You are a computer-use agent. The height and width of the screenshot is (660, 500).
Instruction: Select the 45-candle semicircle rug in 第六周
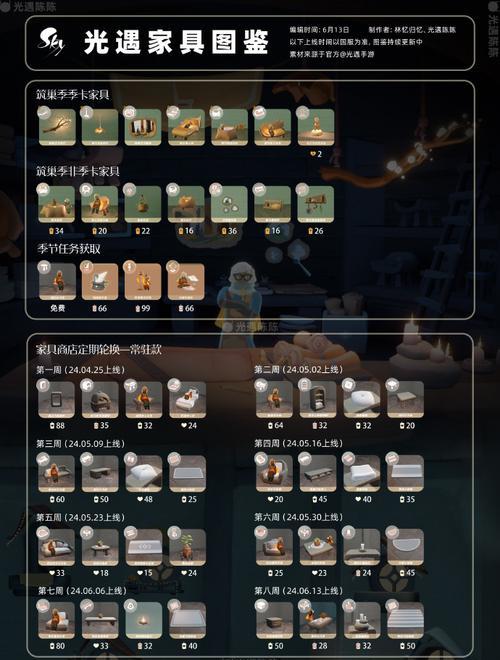[405, 547]
